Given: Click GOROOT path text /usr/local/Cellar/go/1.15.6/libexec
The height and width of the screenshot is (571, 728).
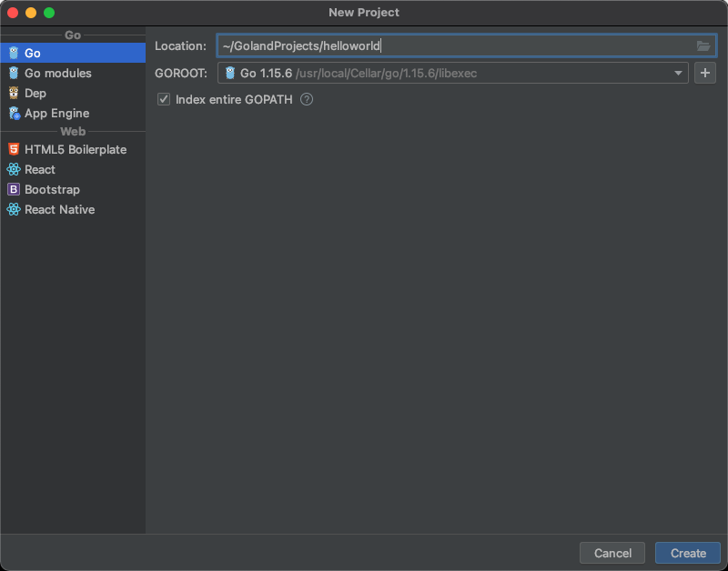Looking at the screenshot, I should [386, 74].
